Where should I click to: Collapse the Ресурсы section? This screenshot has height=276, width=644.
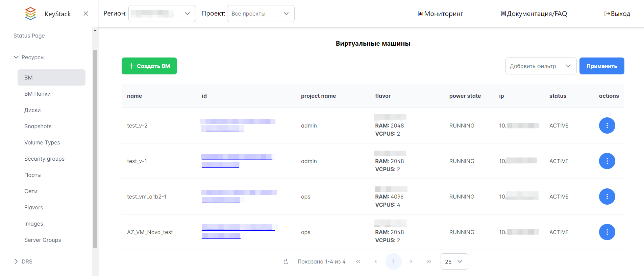click(16, 57)
